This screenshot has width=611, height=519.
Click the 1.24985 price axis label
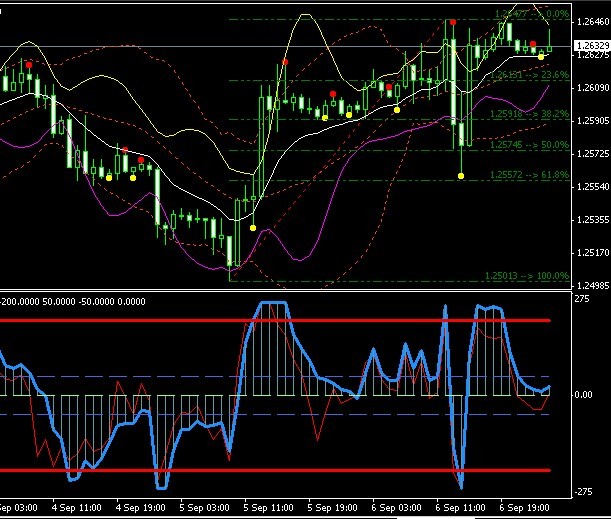click(593, 286)
